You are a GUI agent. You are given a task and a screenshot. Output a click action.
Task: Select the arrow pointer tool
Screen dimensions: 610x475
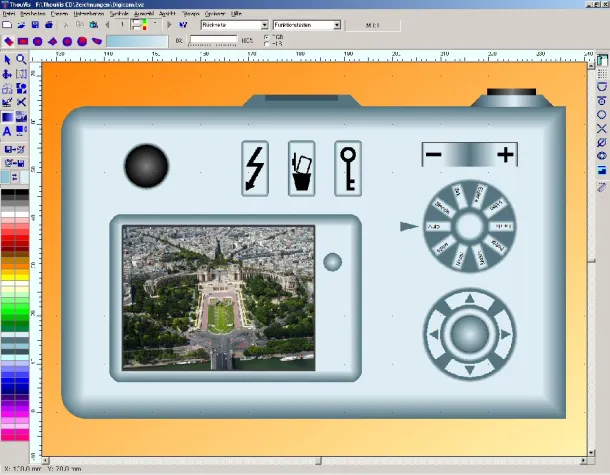pyautogui.click(x=8, y=60)
